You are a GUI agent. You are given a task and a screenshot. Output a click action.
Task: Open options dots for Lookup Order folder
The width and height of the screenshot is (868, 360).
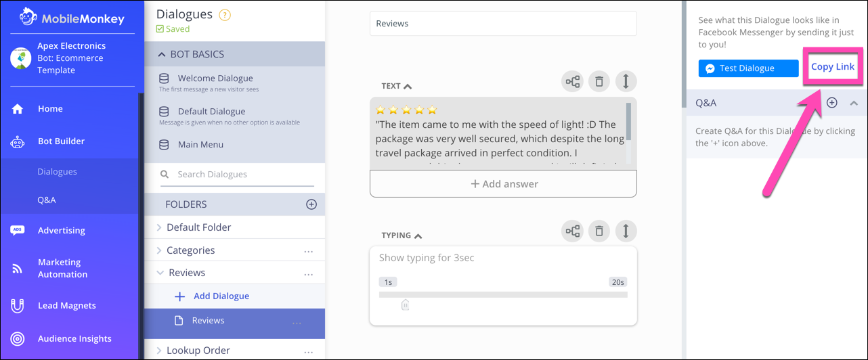[x=309, y=352]
